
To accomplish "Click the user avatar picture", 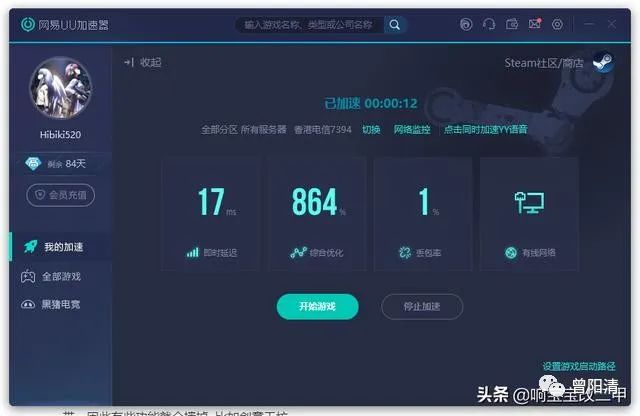I will pos(60,88).
